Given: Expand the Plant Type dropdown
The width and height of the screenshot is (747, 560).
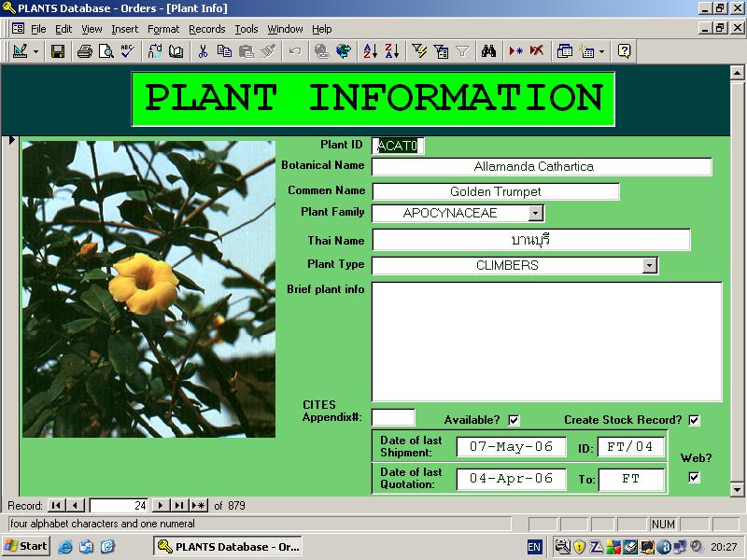Looking at the screenshot, I should click(x=649, y=265).
